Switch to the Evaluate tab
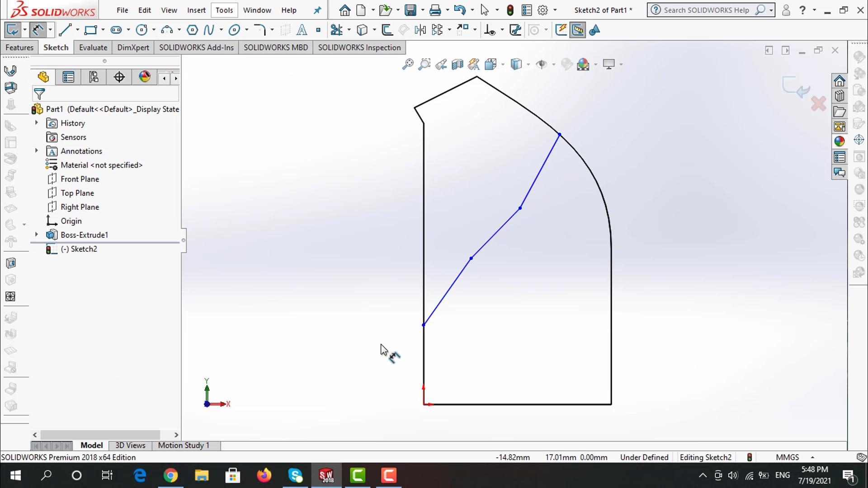868x488 pixels. 93,47
